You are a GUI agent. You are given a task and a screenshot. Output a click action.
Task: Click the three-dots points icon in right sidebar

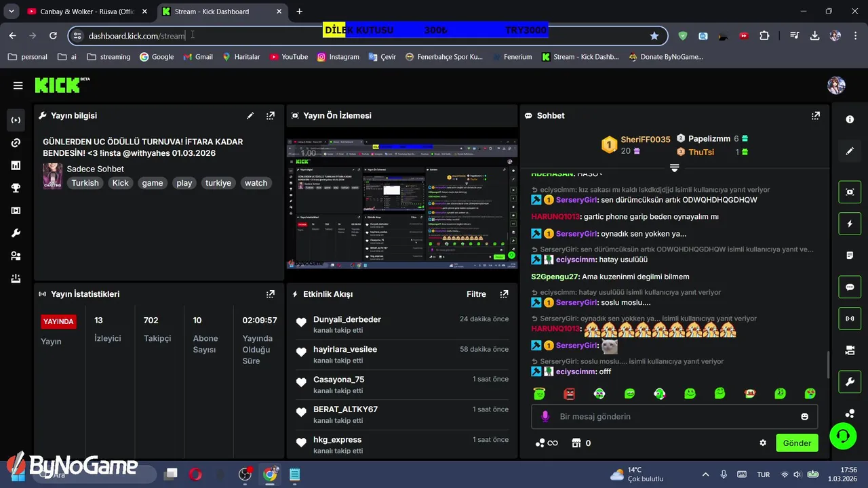[850, 413]
